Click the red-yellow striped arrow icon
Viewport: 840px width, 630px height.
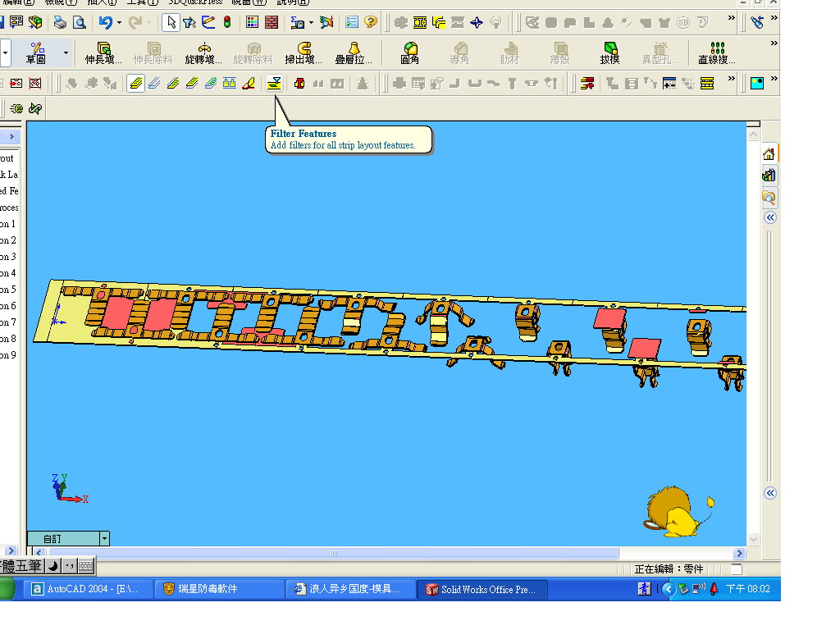click(587, 84)
